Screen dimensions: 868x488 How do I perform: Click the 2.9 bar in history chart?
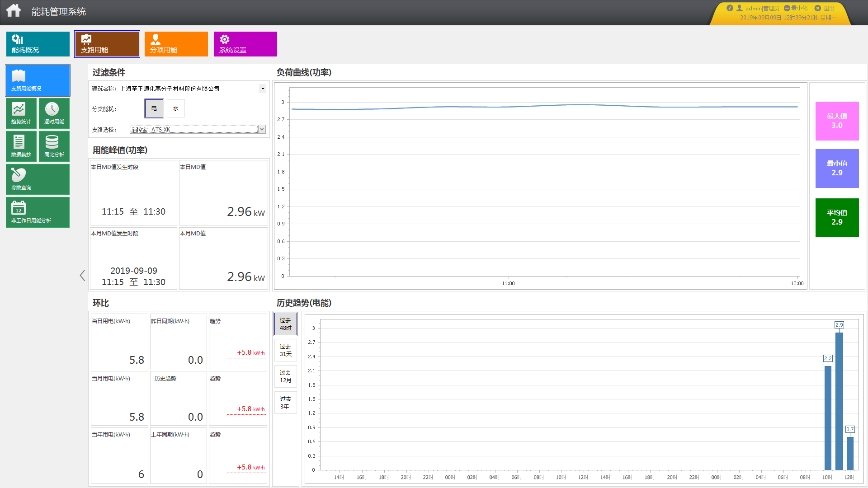[x=839, y=401]
